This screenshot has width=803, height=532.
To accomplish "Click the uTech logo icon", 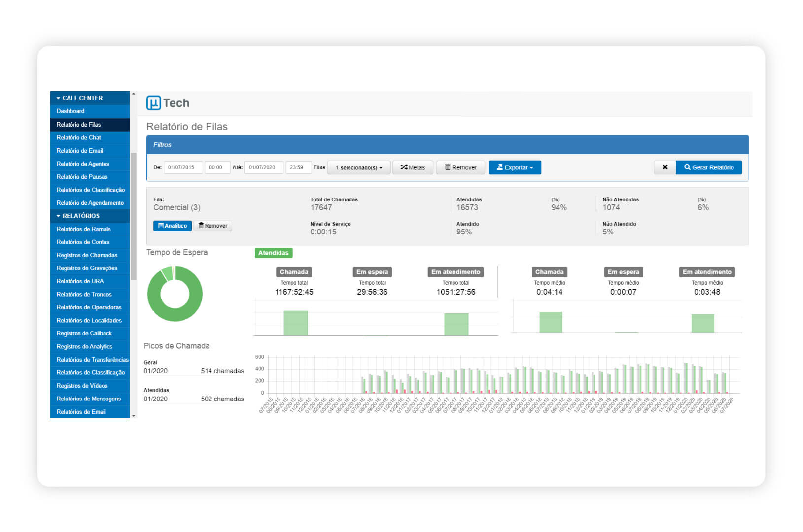I will tap(154, 103).
